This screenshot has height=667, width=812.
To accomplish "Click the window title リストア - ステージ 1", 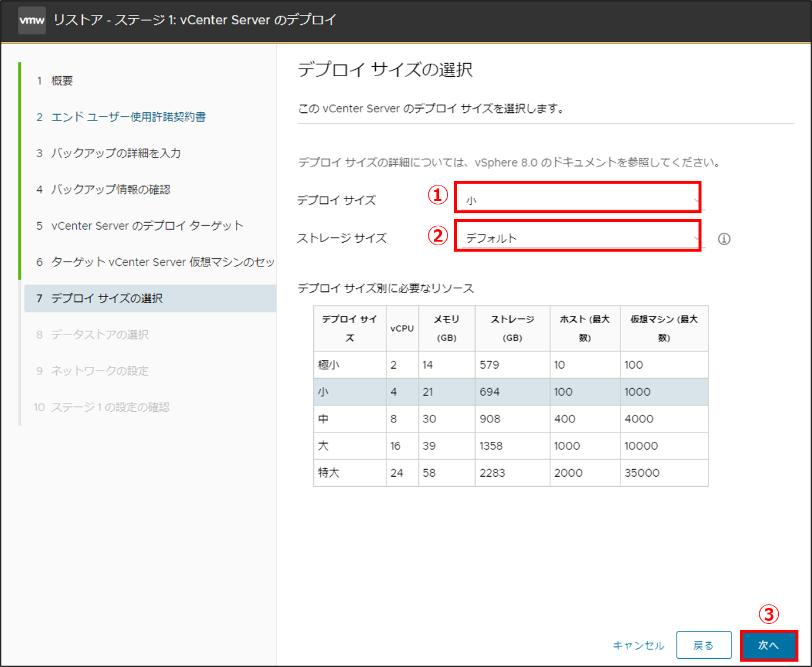I will point(194,20).
